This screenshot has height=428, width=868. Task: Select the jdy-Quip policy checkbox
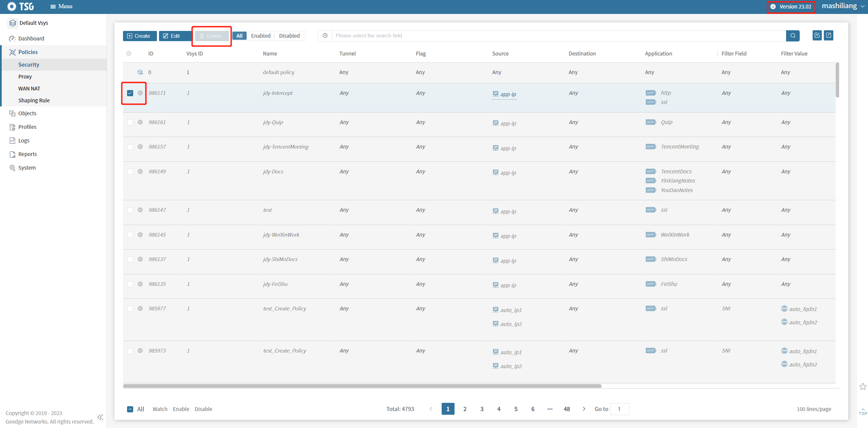130,122
